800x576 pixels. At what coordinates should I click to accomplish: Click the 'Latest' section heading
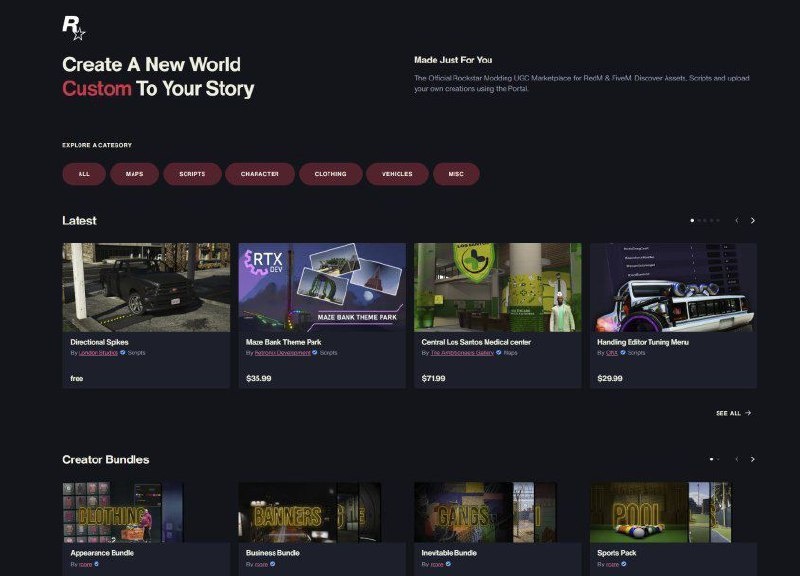79,220
